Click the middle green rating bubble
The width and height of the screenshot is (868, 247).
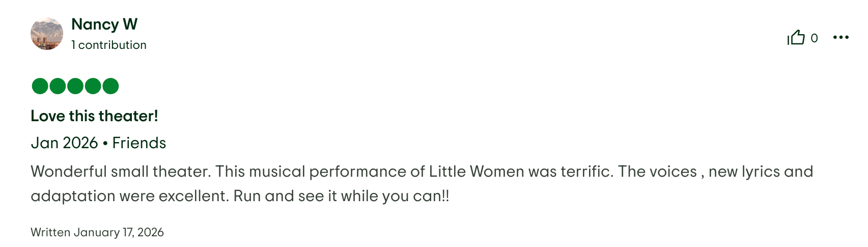coord(75,86)
